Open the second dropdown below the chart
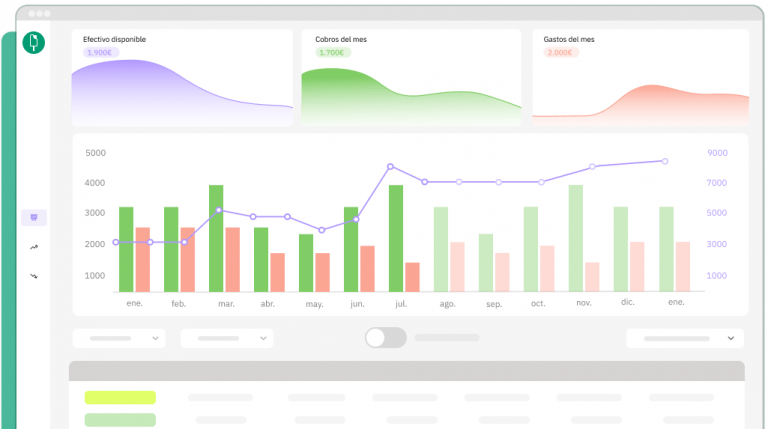Image resolution: width=768 pixels, height=429 pixels. (226, 339)
